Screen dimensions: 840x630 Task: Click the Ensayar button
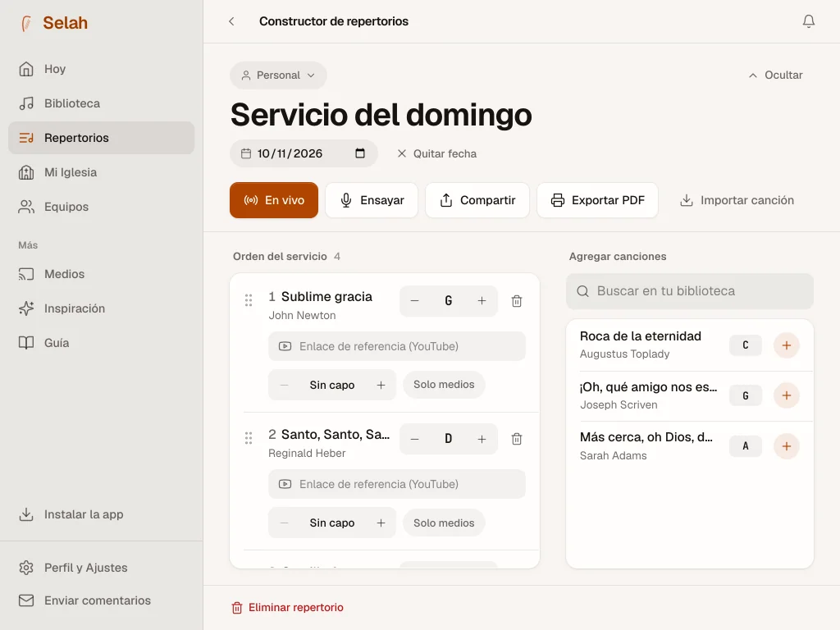coord(372,200)
